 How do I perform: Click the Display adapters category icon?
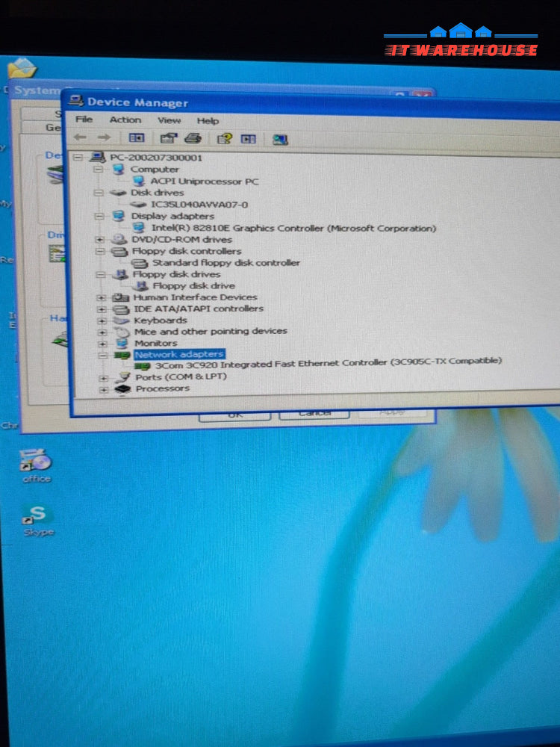118,216
